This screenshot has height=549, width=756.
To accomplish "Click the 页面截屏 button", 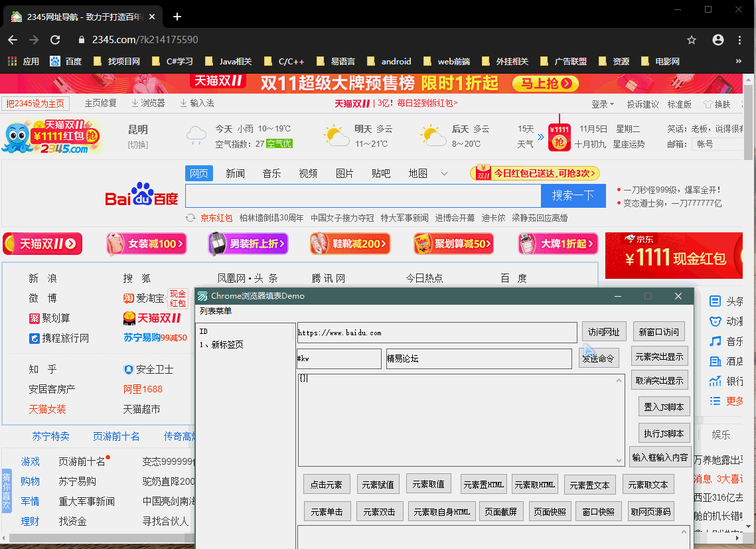I will [501, 512].
